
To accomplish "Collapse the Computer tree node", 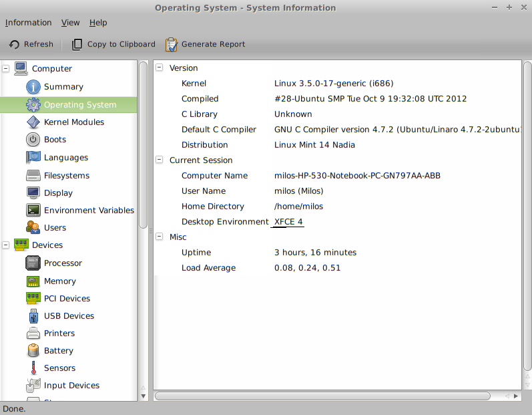I will [x=6, y=68].
